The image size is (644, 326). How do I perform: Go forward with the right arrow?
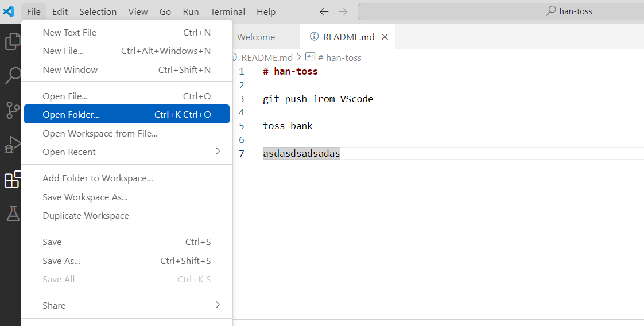pyautogui.click(x=343, y=12)
